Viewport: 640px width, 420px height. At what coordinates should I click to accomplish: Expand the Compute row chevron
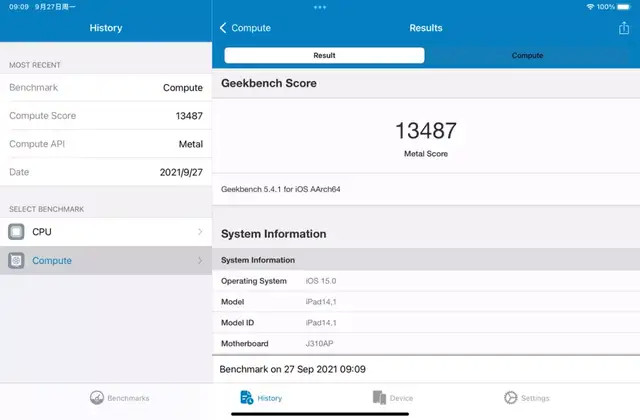point(200,260)
